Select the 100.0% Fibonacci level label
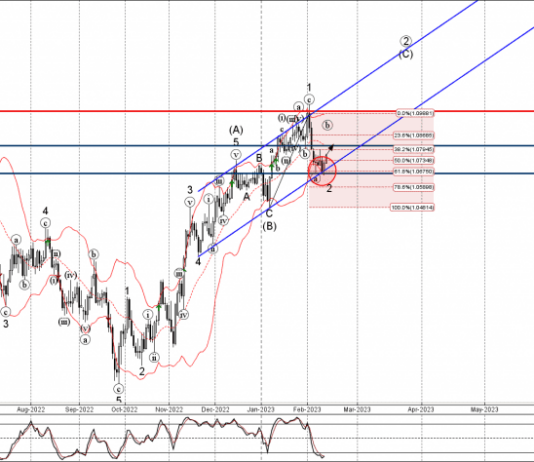The image size is (534, 462). pyautogui.click(x=412, y=207)
